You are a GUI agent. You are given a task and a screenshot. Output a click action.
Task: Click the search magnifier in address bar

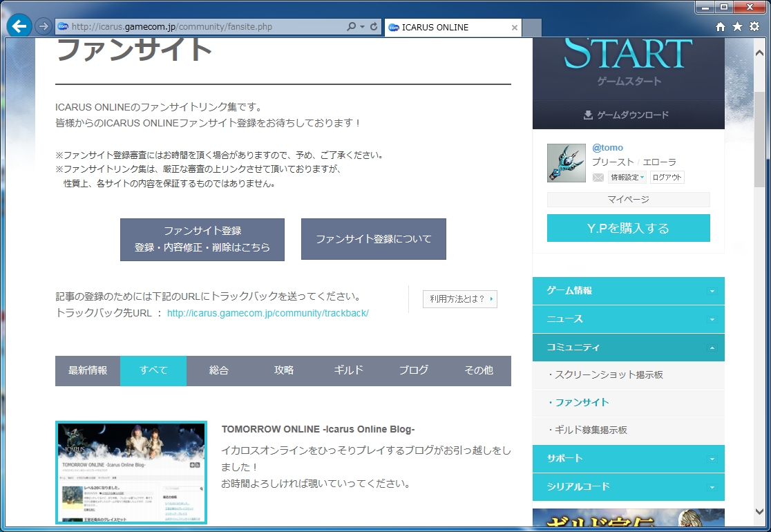[x=351, y=26]
